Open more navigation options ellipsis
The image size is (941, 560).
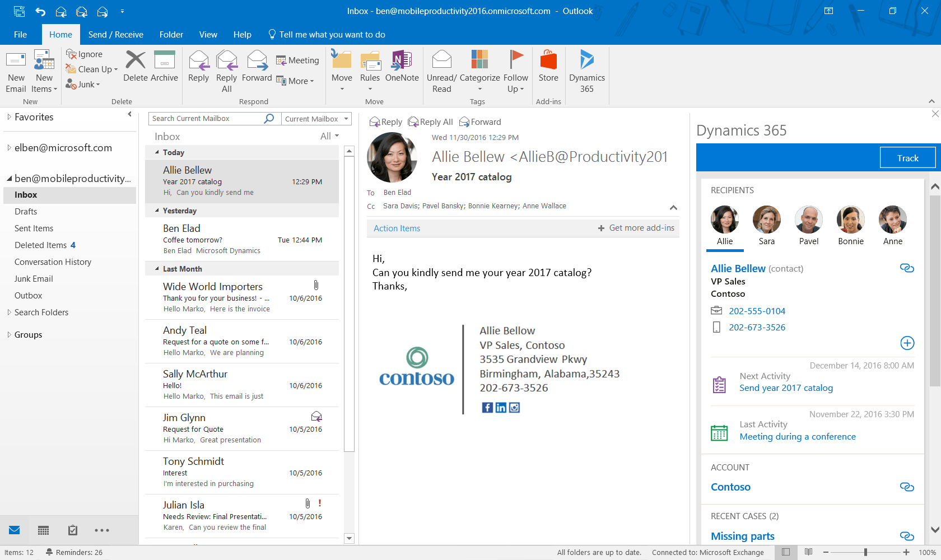[x=102, y=530]
